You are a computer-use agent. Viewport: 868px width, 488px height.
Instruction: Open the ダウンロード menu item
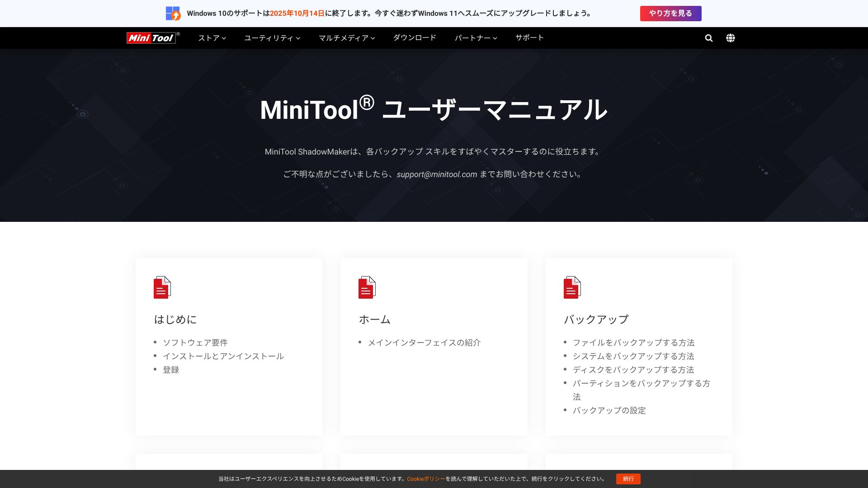pyautogui.click(x=415, y=38)
